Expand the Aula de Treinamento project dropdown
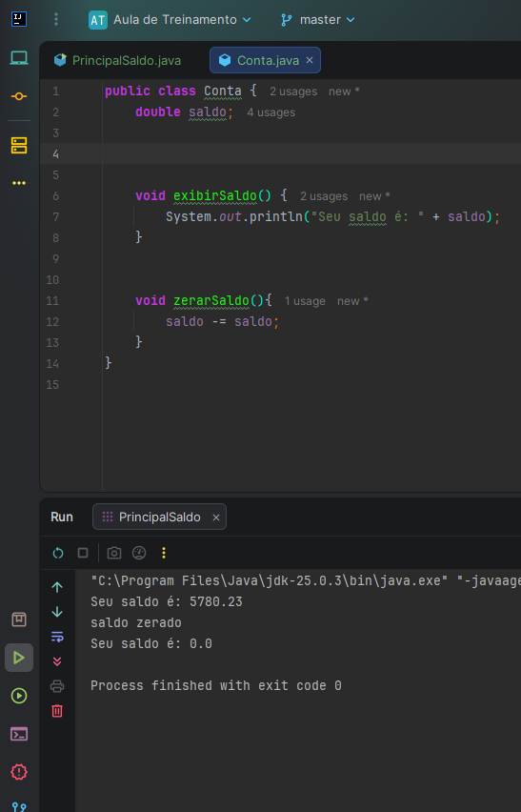The image size is (521, 812). point(170,20)
